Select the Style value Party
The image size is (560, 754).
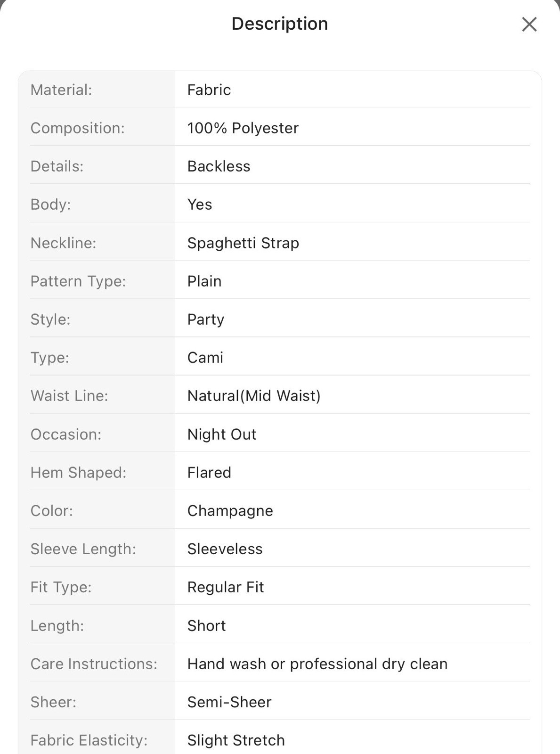206,319
